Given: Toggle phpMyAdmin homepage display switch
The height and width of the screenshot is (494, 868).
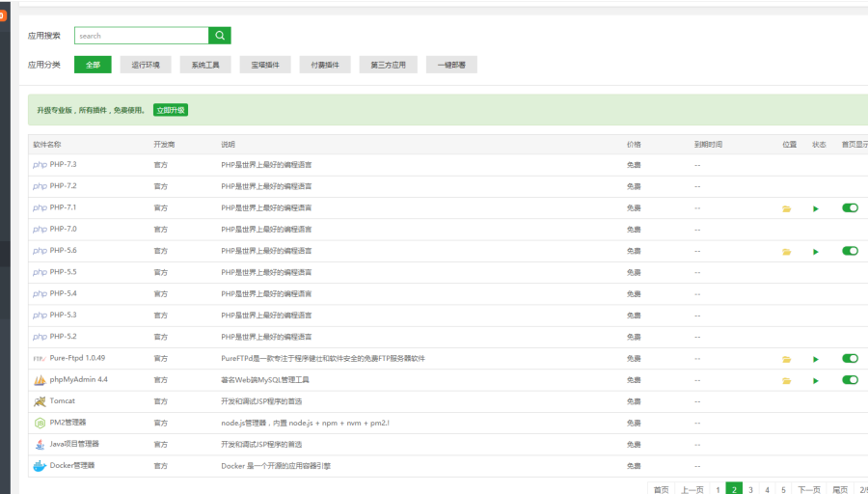Looking at the screenshot, I should tap(850, 379).
